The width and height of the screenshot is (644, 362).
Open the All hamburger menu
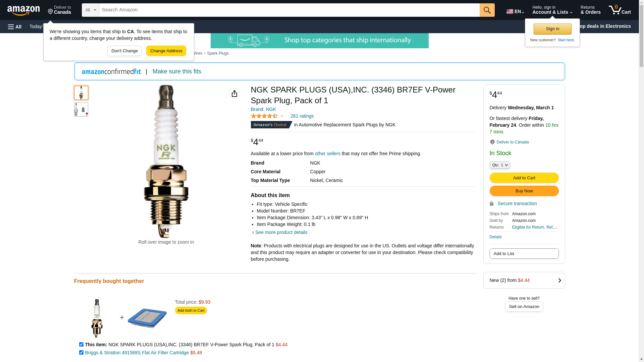click(x=15, y=26)
